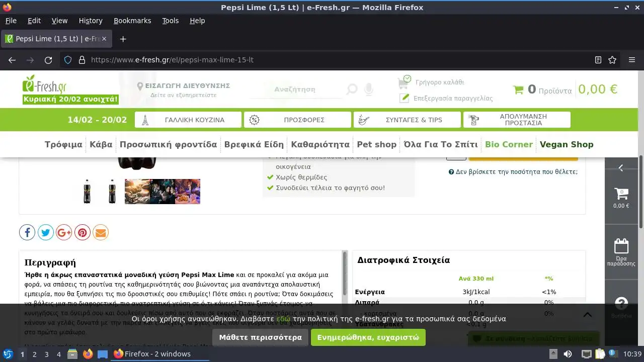Open Καθαριότητα category
The image size is (644, 362).
point(320,144)
